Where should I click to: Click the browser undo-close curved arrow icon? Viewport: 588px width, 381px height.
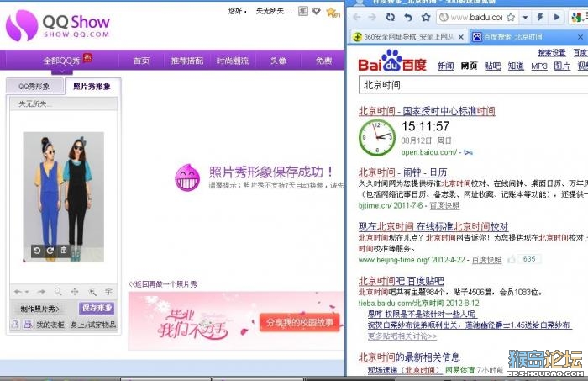click(408, 18)
